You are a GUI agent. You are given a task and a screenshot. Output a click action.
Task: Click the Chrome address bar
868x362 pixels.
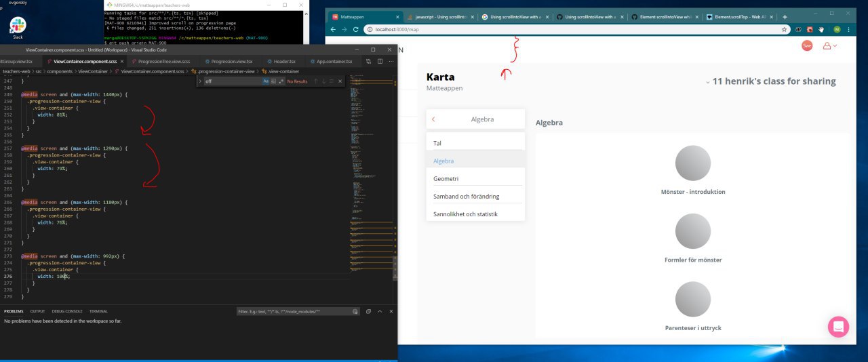[576, 29]
